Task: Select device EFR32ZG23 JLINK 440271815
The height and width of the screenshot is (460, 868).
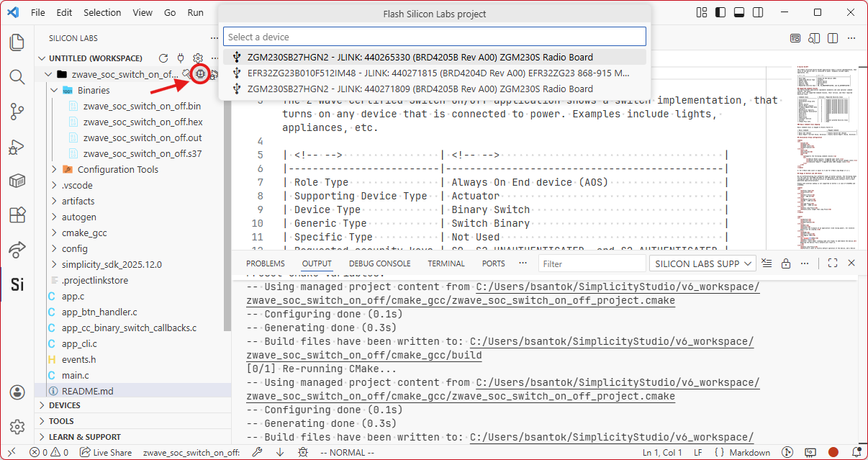Action: click(435, 73)
